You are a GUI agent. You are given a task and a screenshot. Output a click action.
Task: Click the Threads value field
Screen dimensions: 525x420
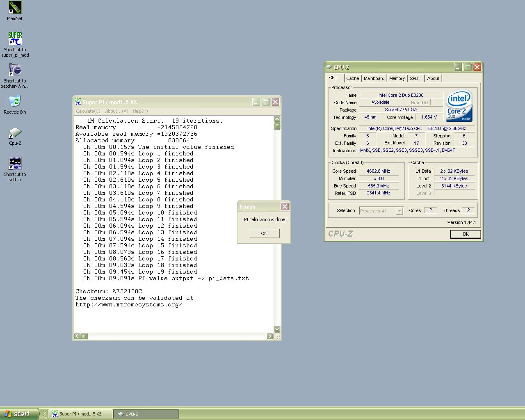coord(468,210)
